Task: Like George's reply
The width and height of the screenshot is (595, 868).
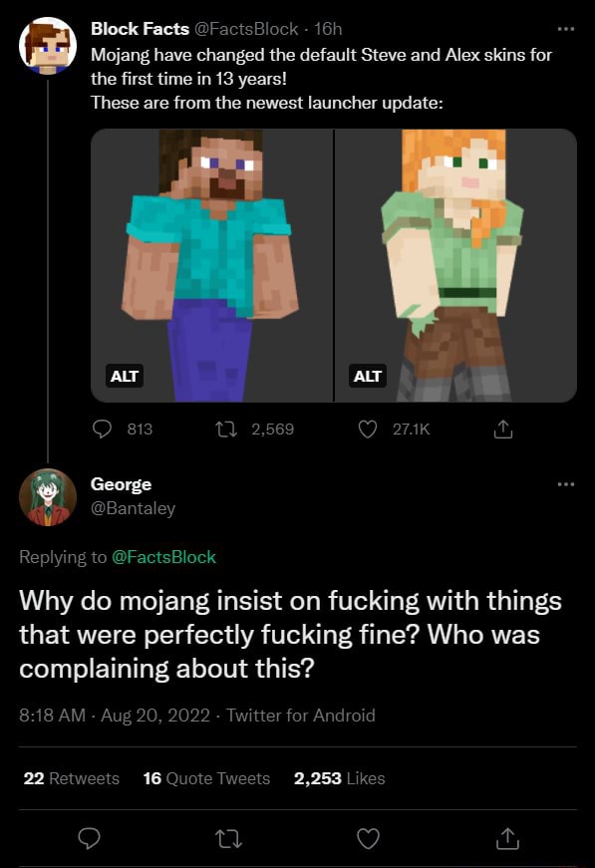Action: point(367,840)
